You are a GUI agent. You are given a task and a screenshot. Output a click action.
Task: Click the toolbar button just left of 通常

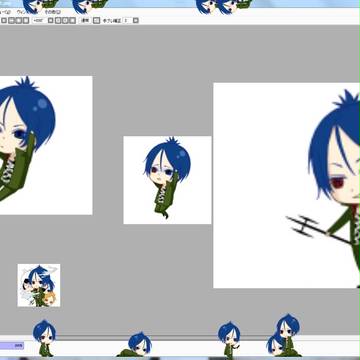pos(72,20)
